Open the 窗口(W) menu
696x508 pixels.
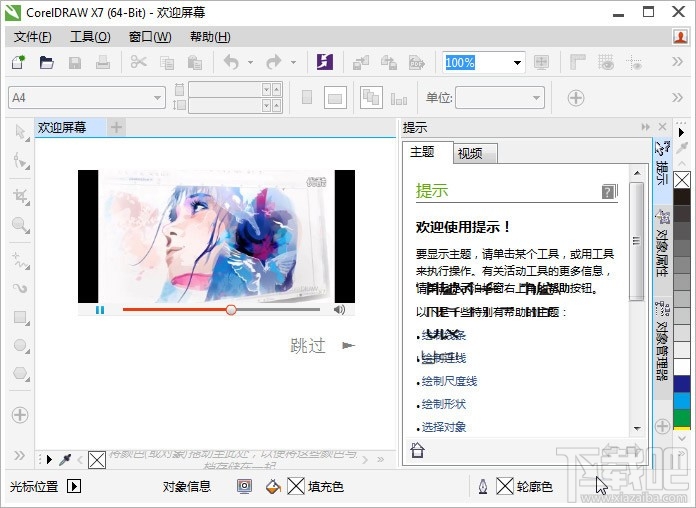click(x=150, y=37)
